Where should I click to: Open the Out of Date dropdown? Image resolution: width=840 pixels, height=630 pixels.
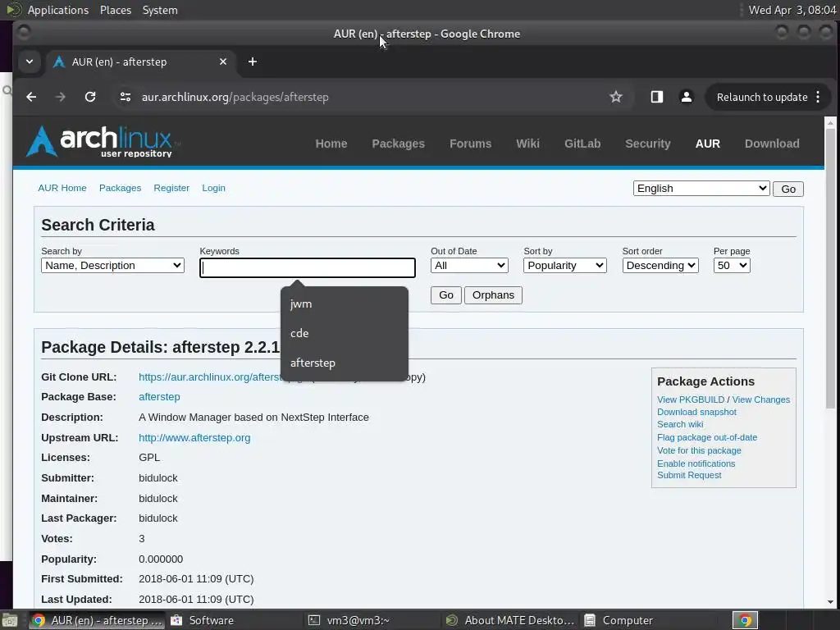coord(469,266)
